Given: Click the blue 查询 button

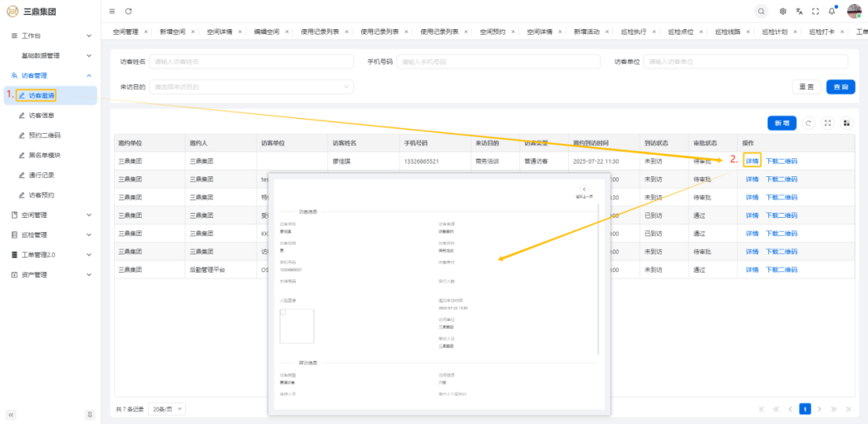Looking at the screenshot, I should pos(841,86).
